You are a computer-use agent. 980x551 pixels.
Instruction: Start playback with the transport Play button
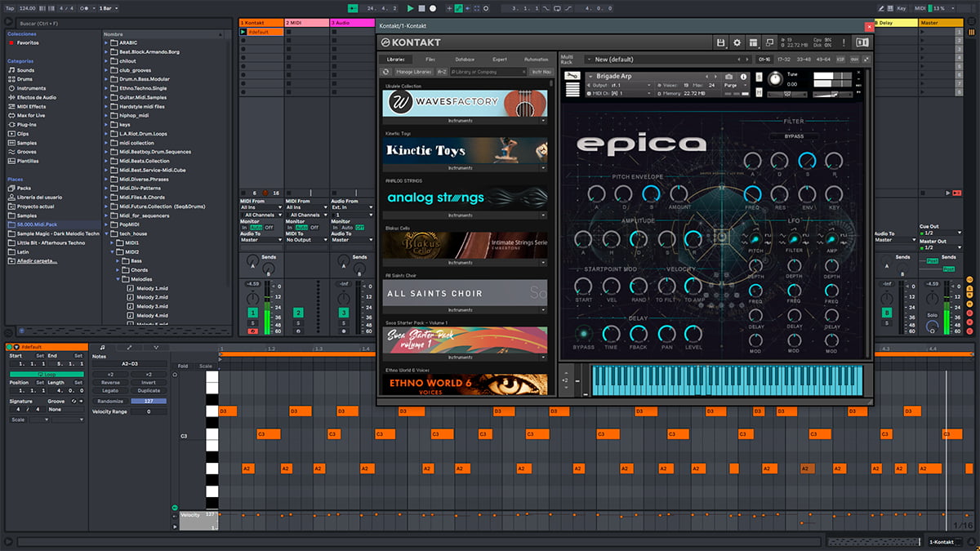pyautogui.click(x=410, y=8)
